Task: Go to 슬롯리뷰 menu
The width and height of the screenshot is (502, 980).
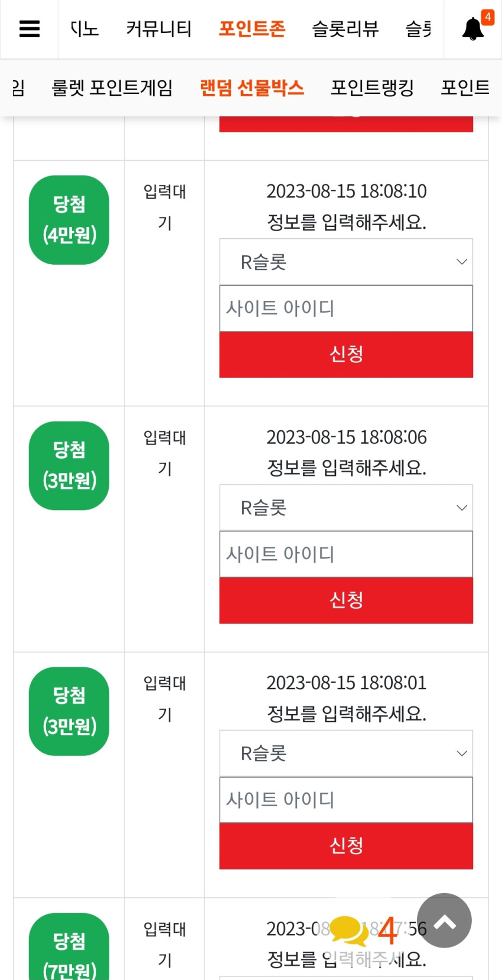Action: point(345,29)
